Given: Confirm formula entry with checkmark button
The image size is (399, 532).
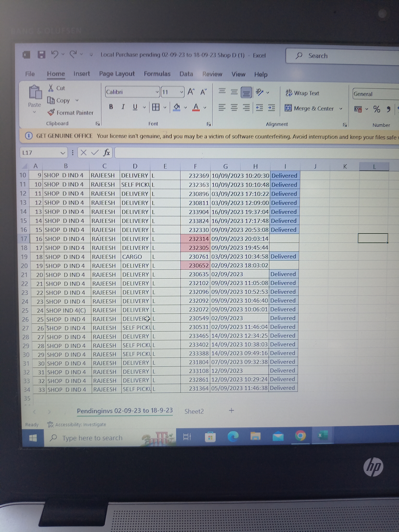Looking at the screenshot, I should [95, 152].
